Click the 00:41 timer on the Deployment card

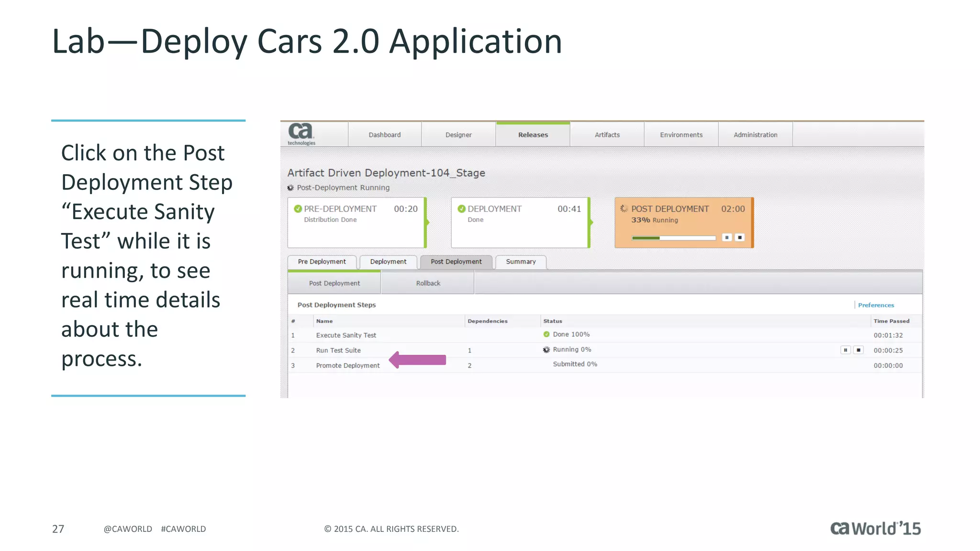(569, 209)
